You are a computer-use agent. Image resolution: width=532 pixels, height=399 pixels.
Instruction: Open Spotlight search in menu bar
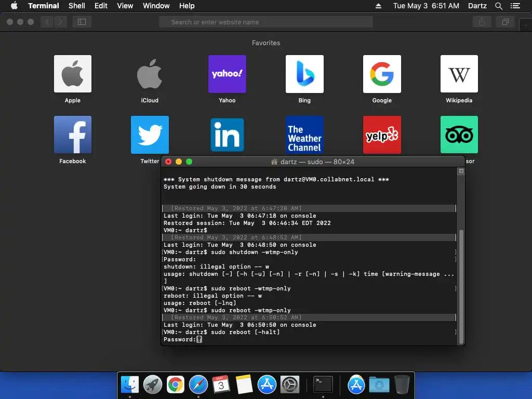click(498, 6)
